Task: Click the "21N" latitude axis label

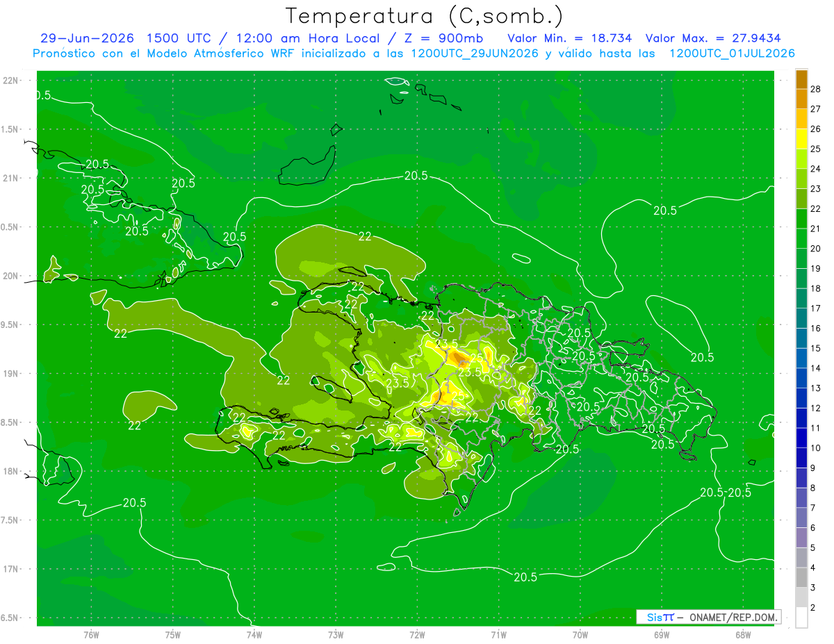Action: [x=11, y=179]
